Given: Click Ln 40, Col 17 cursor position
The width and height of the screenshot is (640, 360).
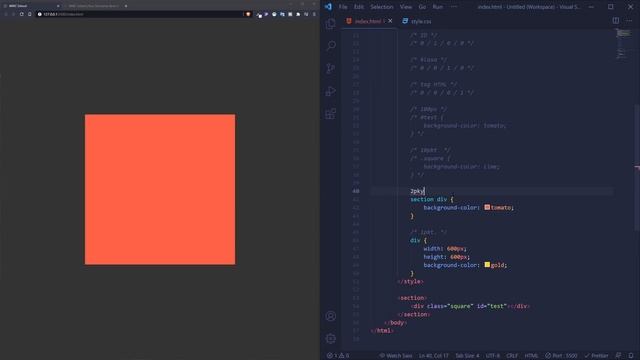Looking at the screenshot, I should tap(433, 356).
